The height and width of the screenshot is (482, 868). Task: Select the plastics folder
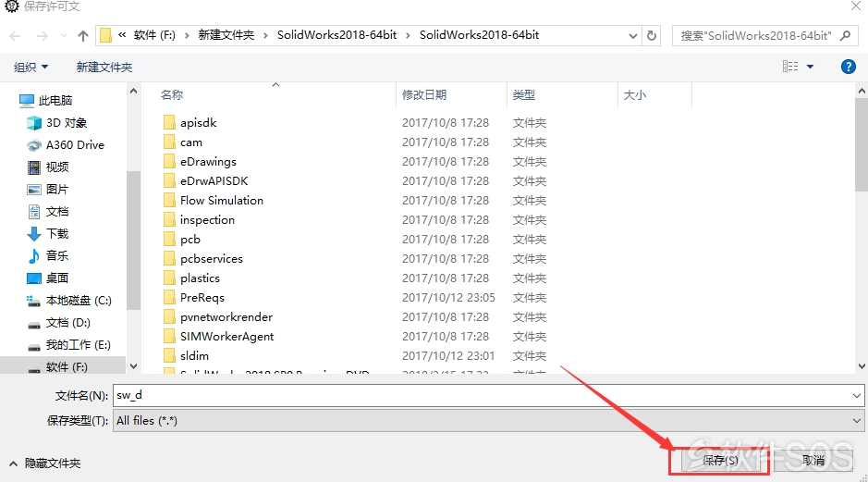(191, 278)
